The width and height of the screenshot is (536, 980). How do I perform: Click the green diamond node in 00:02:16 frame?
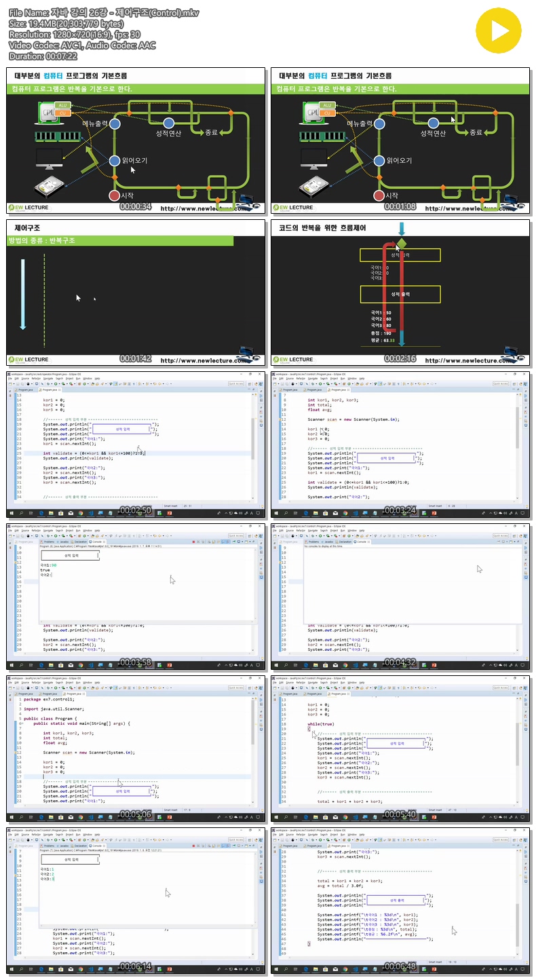402,243
